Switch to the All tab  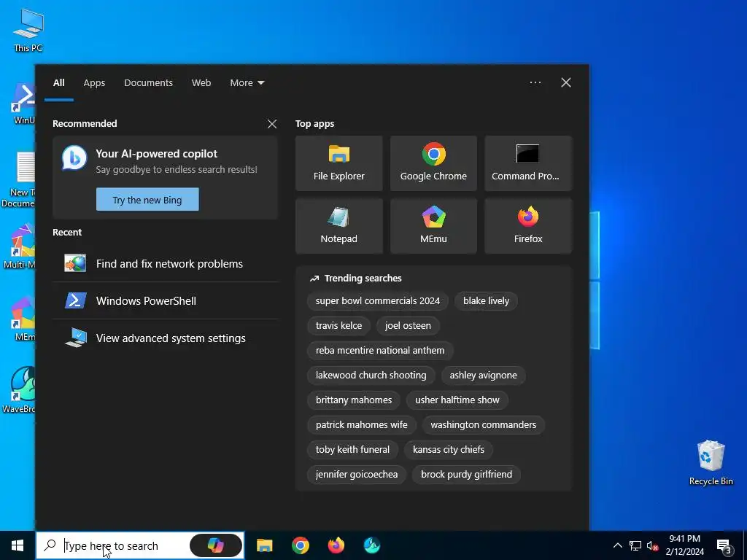coord(58,82)
